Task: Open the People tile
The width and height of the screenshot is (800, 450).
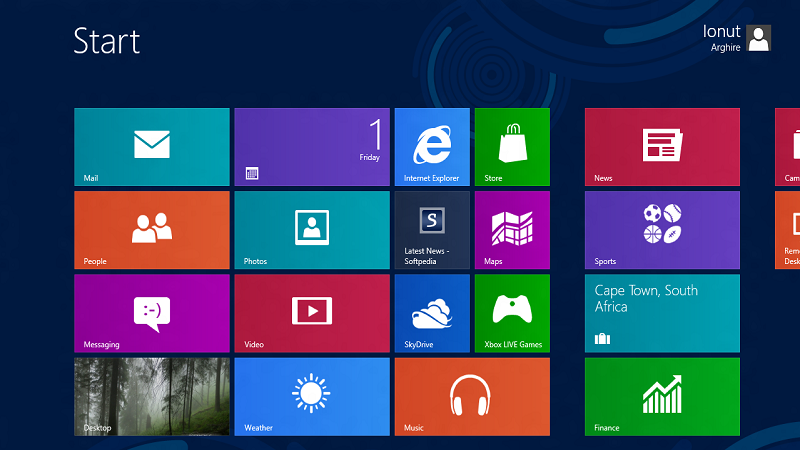Action: pos(151,230)
